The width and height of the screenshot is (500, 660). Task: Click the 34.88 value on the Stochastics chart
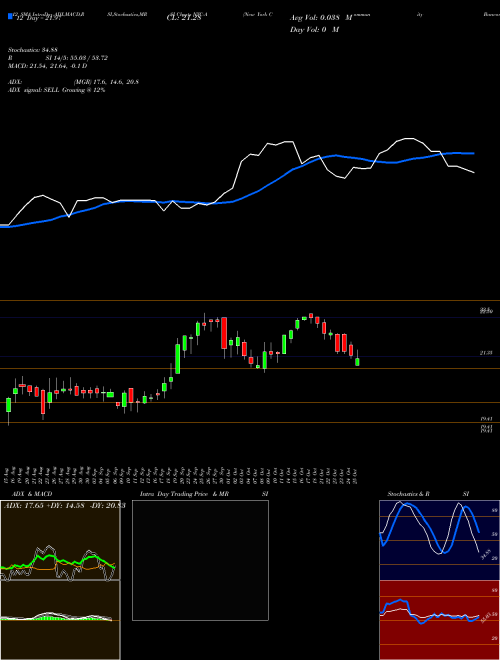click(486, 556)
